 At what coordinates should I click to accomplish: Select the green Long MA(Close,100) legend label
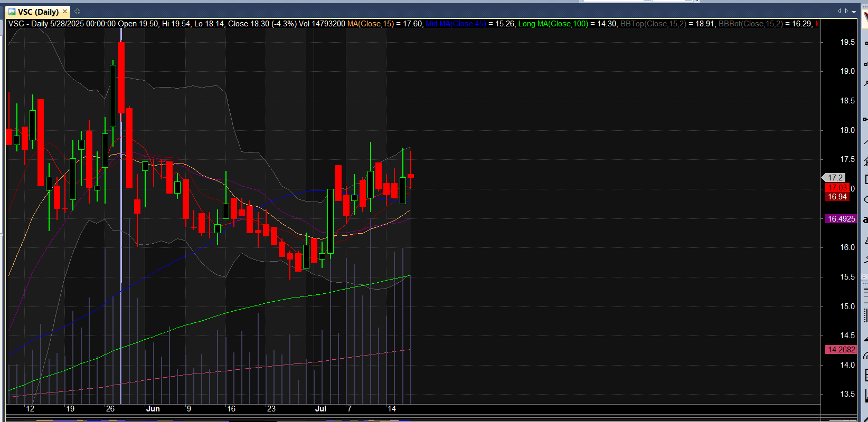click(553, 24)
